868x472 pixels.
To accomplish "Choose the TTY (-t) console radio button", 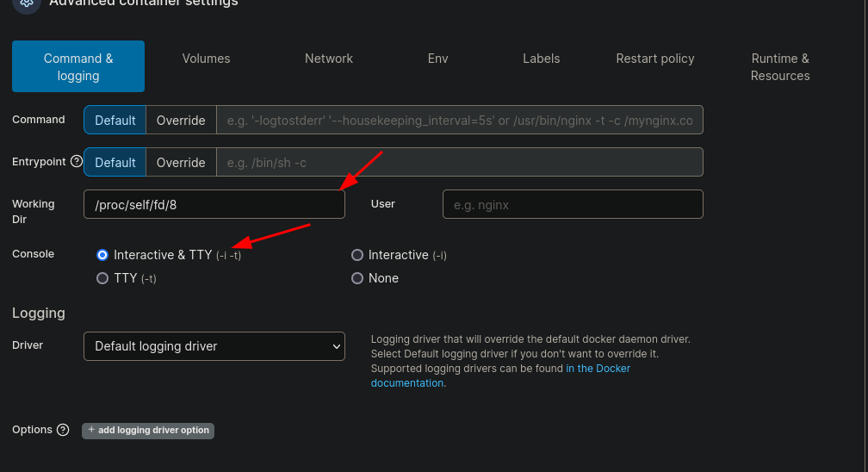I will tap(103, 278).
